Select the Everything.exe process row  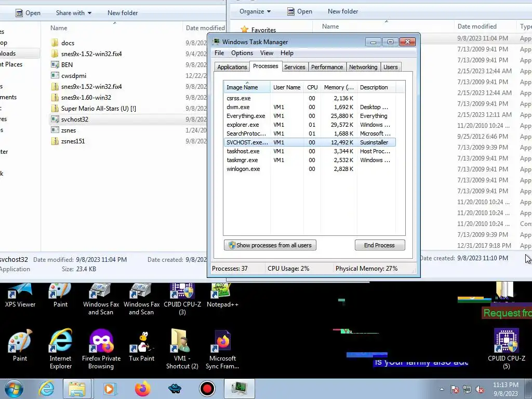click(x=310, y=116)
